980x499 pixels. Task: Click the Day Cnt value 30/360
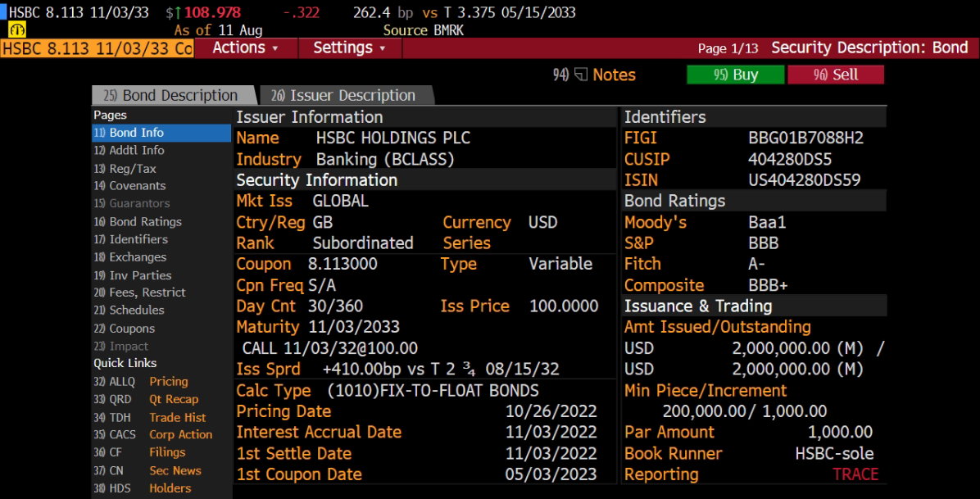(335, 306)
